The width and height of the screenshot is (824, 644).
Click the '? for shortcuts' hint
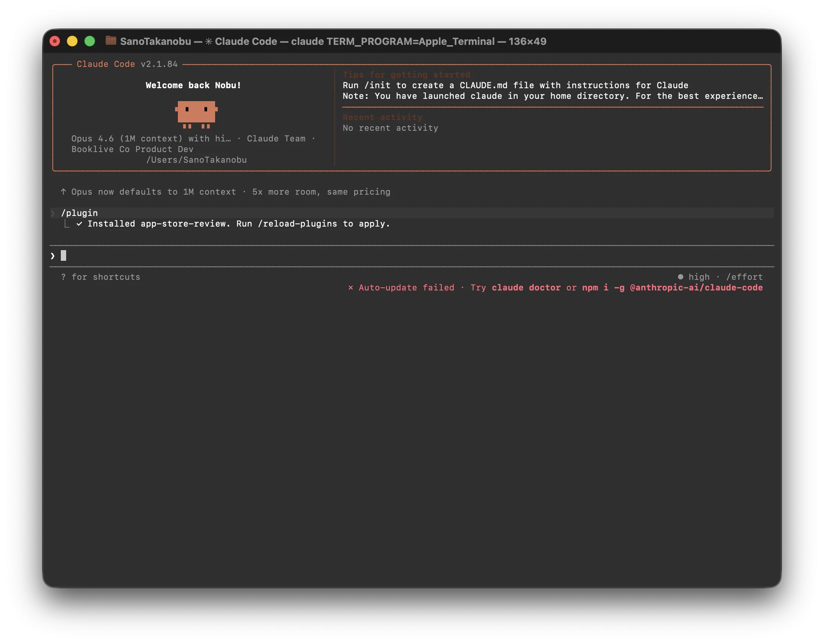tap(101, 277)
